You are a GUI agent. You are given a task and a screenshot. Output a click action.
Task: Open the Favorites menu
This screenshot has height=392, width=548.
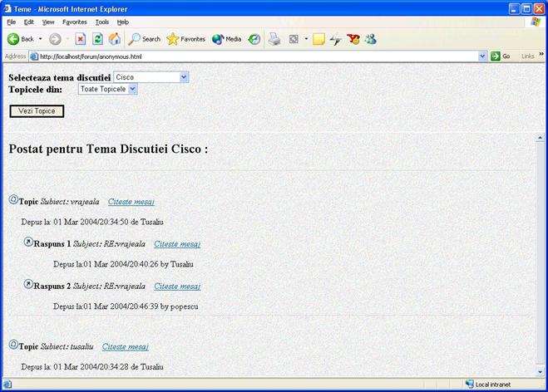click(74, 22)
